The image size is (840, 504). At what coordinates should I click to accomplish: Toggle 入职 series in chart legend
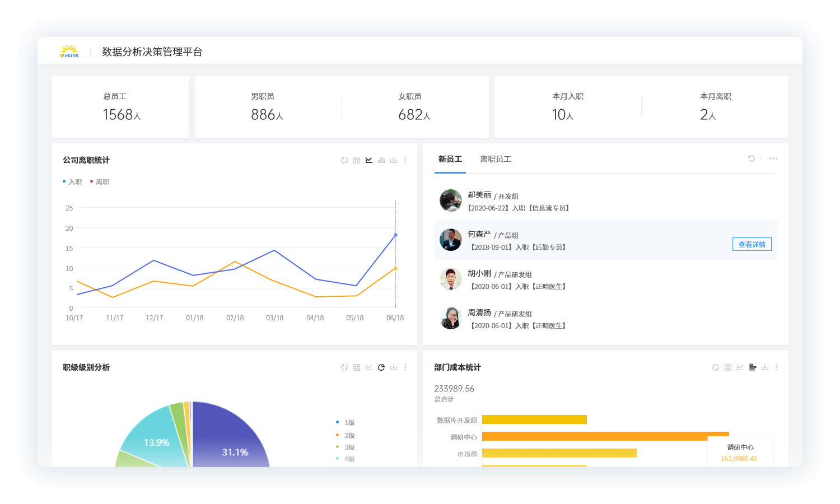72,182
